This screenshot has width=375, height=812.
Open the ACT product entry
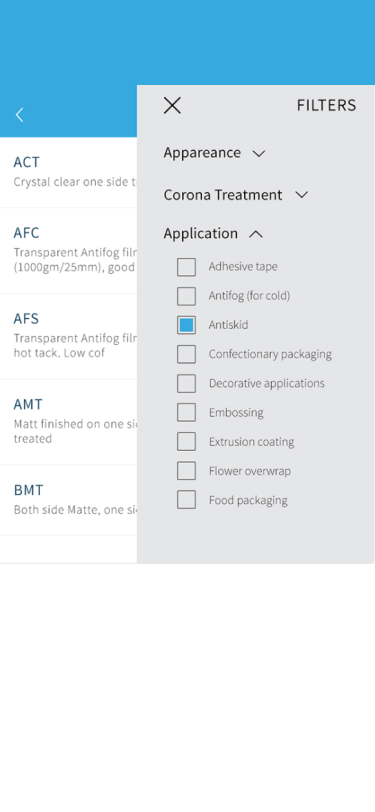(x=68, y=172)
